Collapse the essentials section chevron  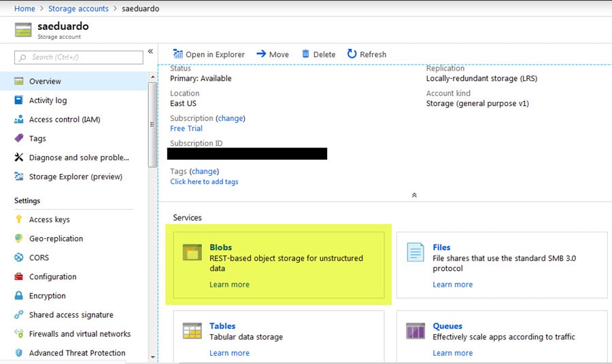[414, 195]
